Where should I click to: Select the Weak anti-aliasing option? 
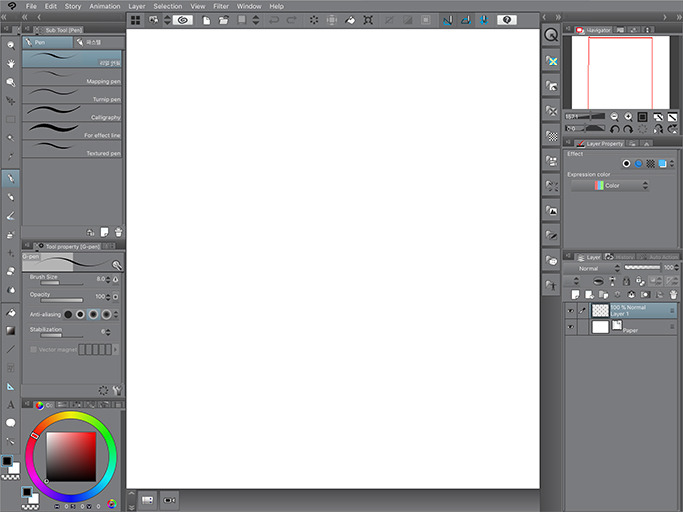point(80,314)
